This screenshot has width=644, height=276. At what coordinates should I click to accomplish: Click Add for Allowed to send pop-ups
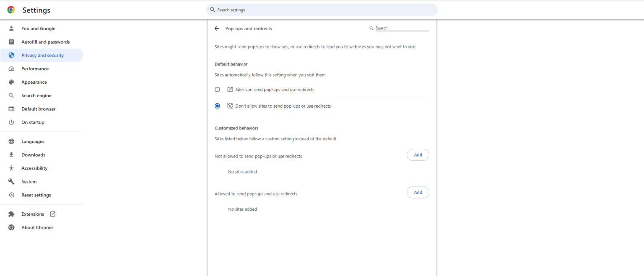tap(418, 192)
